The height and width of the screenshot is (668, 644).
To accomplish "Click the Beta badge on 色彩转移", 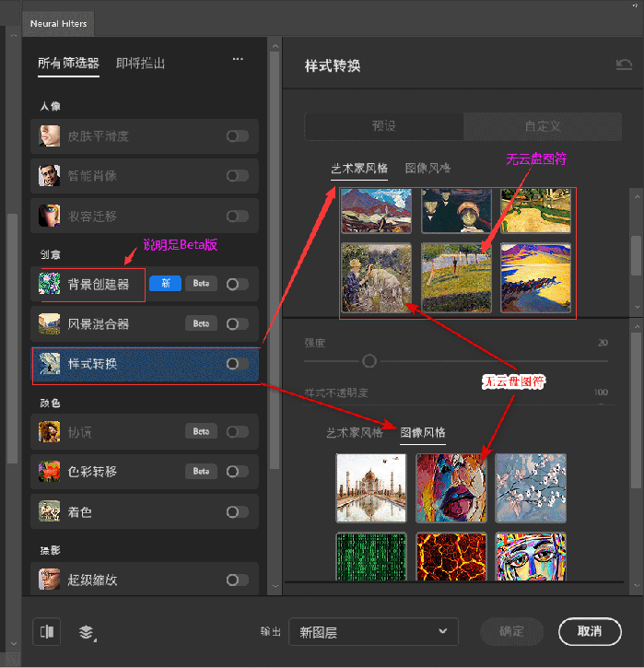I will click(x=201, y=471).
